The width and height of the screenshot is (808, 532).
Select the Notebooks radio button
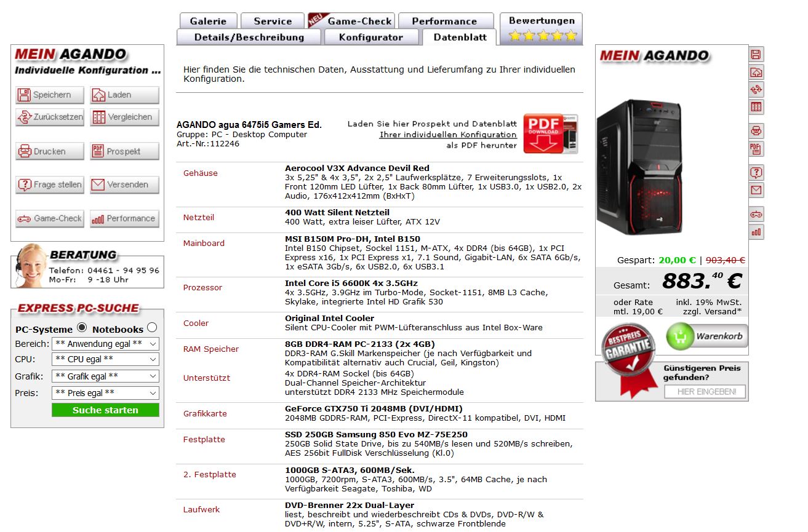pyautogui.click(x=152, y=328)
